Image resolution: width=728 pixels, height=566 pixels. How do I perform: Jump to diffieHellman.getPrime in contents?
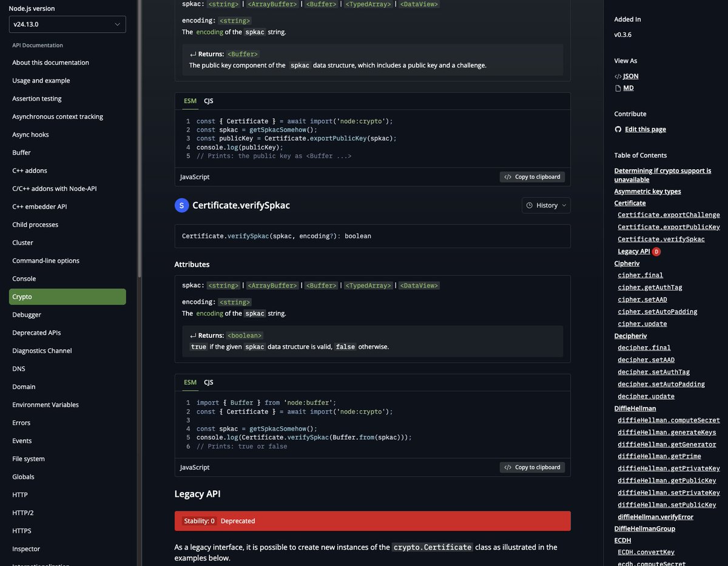click(659, 457)
